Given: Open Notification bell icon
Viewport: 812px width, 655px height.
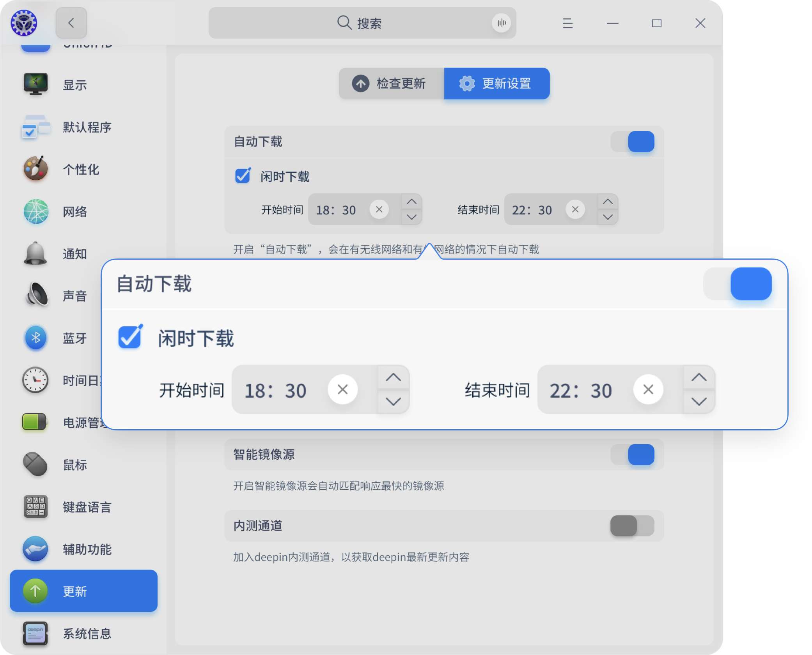Looking at the screenshot, I should (35, 253).
